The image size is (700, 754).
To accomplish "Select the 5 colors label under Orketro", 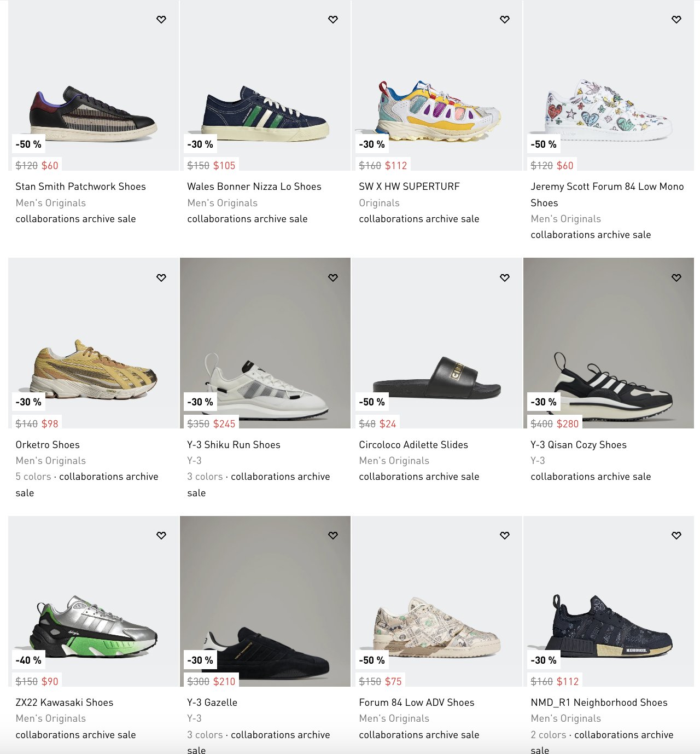I will pyautogui.click(x=33, y=477).
